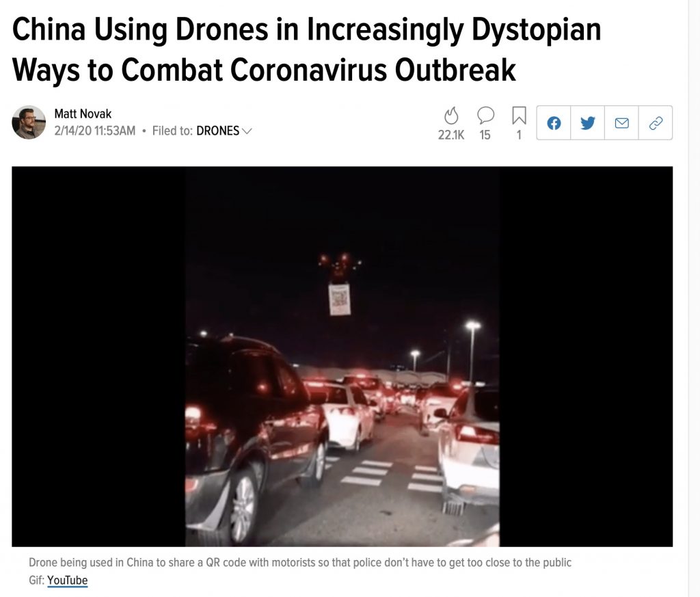Image resolution: width=700 pixels, height=597 pixels.
Task: Open Matt Novak author page link
Action: (83, 114)
